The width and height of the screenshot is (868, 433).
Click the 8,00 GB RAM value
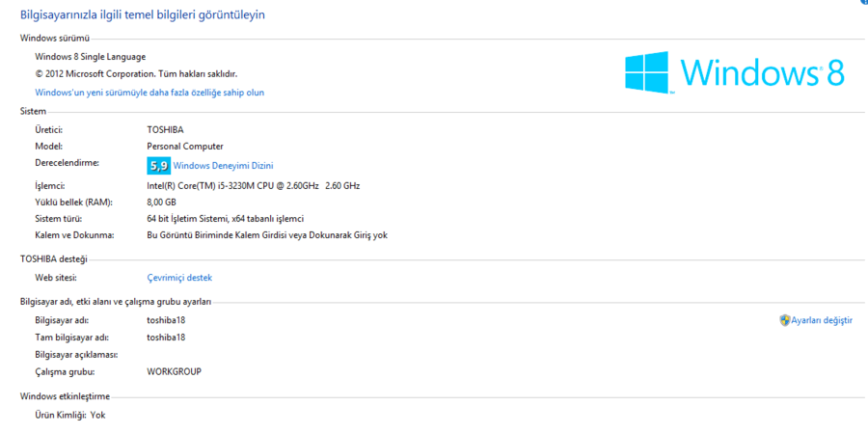[x=162, y=203]
